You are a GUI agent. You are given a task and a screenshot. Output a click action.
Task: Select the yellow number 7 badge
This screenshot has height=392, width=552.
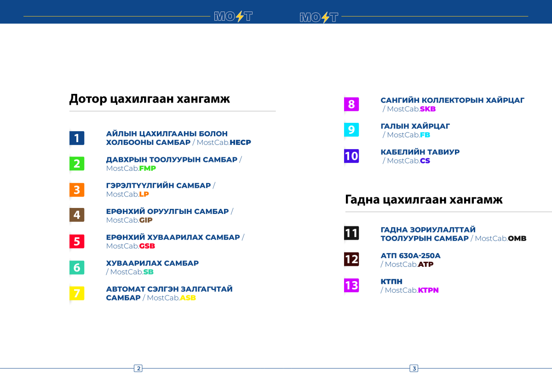(77, 293)
